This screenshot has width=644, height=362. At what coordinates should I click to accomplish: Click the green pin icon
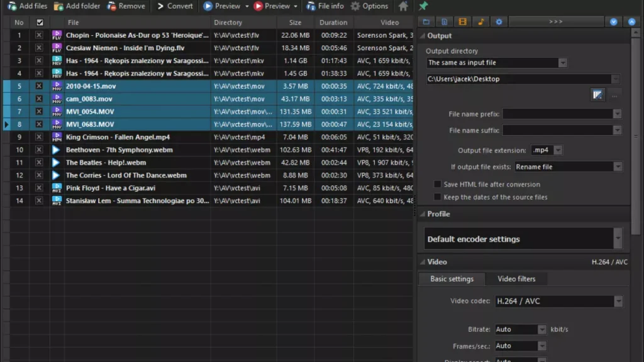coord(423,6)
